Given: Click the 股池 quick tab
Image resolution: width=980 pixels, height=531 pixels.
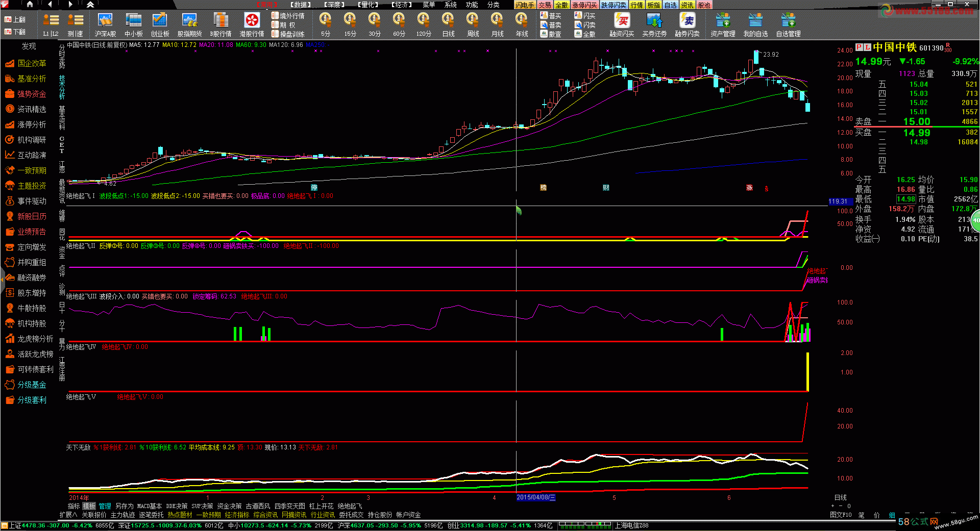Looking at the screenshot, I should [704, 5].
